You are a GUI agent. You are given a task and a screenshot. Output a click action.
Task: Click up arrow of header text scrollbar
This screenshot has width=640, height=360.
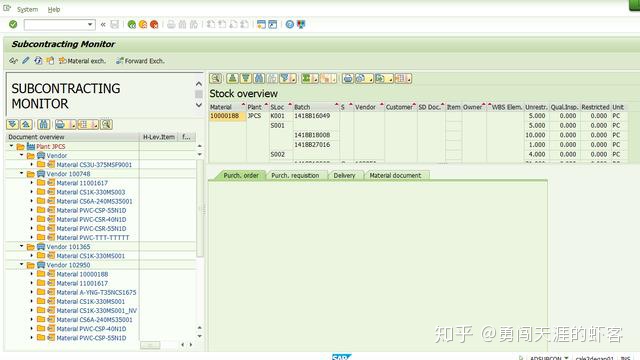(199, 84)
